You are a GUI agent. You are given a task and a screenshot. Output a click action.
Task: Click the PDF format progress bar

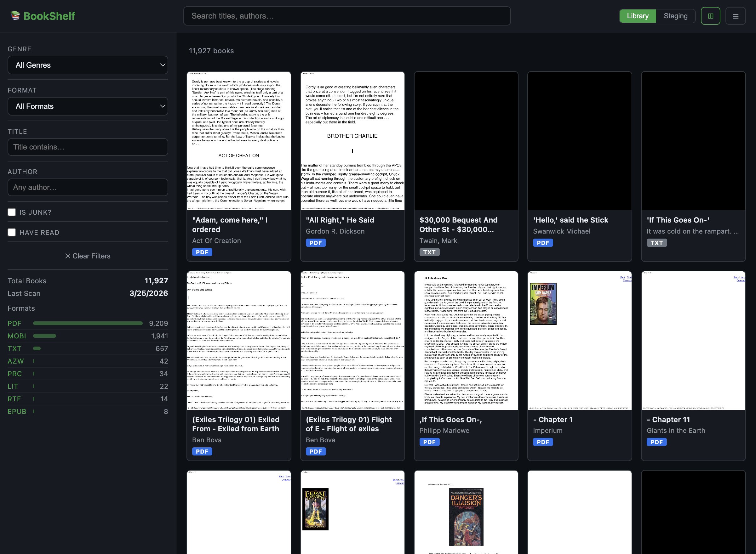(88, 323)
